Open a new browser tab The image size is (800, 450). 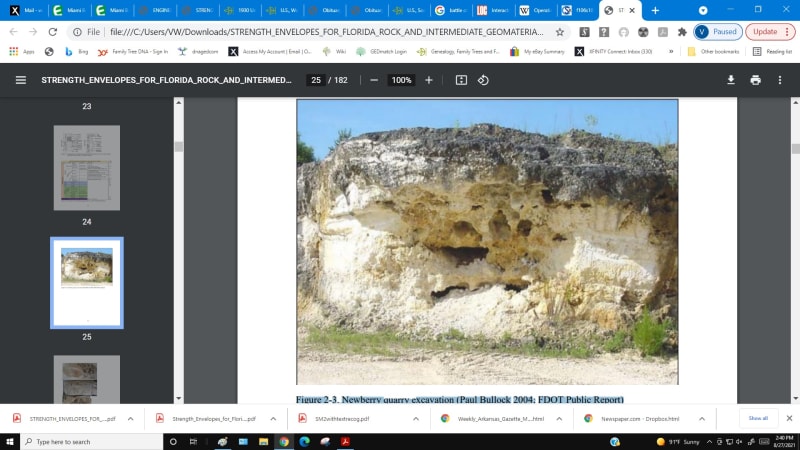(x=655, y=10)
